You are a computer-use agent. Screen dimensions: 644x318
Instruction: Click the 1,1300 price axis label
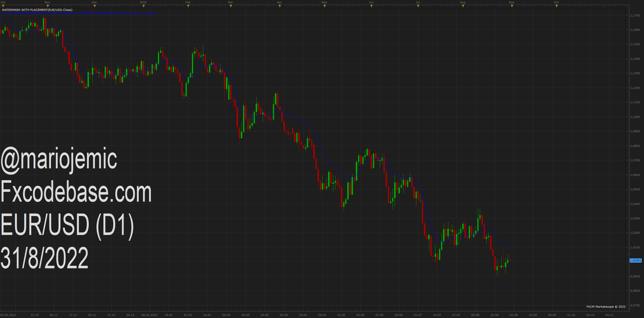(x=635, y=73)
